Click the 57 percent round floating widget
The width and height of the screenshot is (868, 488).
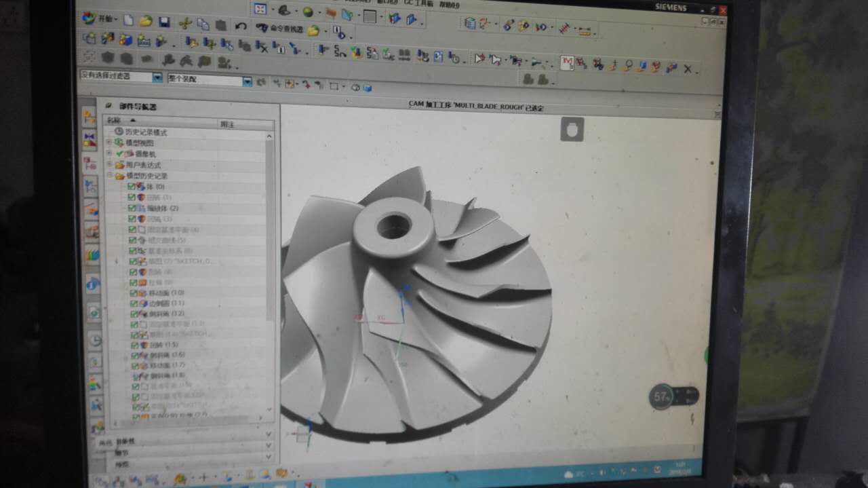(x=662, y=396)
